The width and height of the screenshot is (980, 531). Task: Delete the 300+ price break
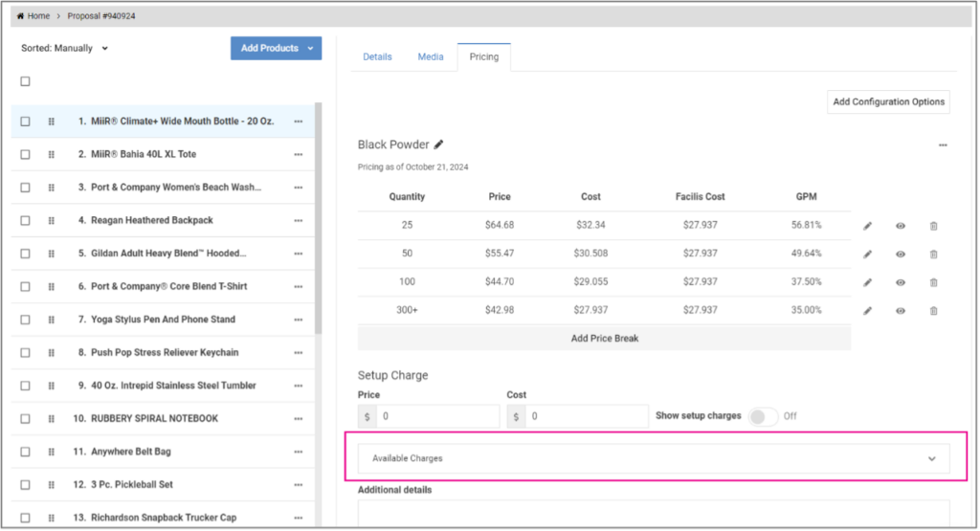pos(934,311)
